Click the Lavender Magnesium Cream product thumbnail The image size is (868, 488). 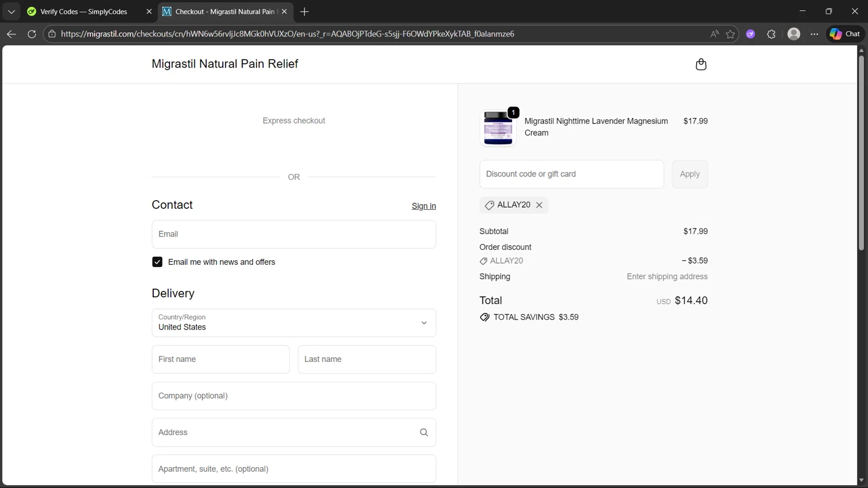498,128
